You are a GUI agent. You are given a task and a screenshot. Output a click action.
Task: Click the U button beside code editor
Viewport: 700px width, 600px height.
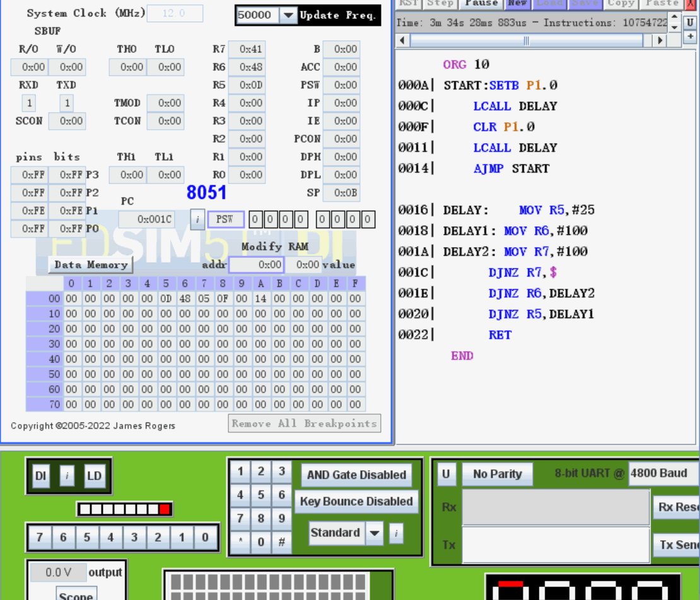(690, 22)
